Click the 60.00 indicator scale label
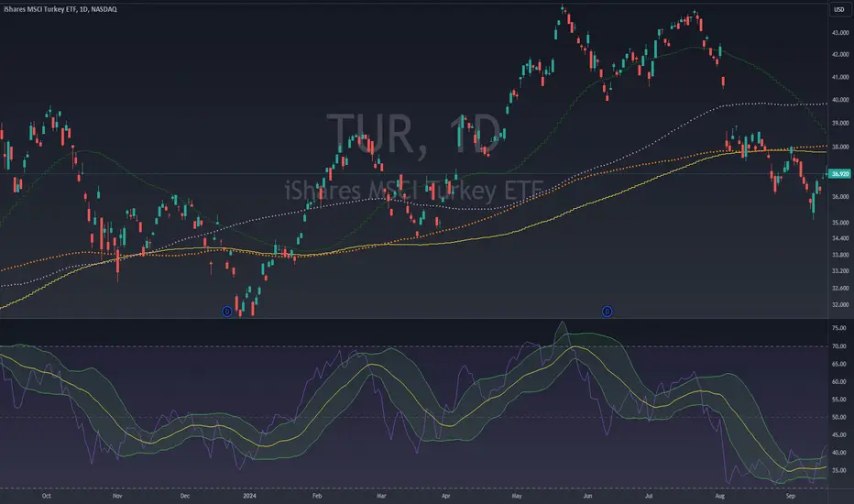Image resolution: width=854 pixels, height=504 pixels. click(839, 382)
